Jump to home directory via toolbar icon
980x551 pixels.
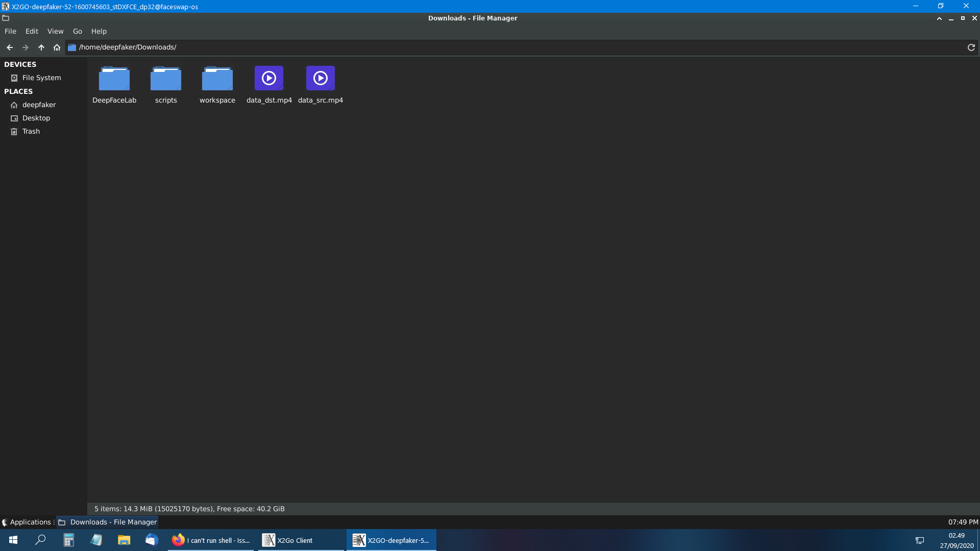click(x=57, y=47)
